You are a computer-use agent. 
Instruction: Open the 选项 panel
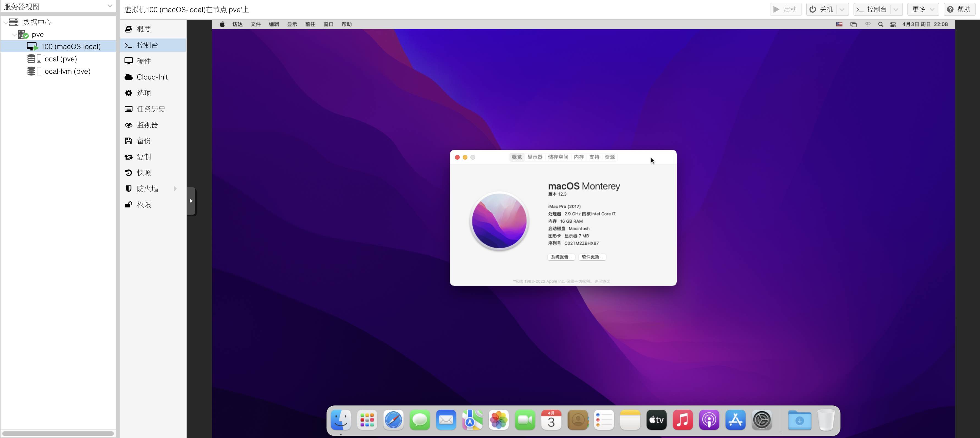coord(153,93)
